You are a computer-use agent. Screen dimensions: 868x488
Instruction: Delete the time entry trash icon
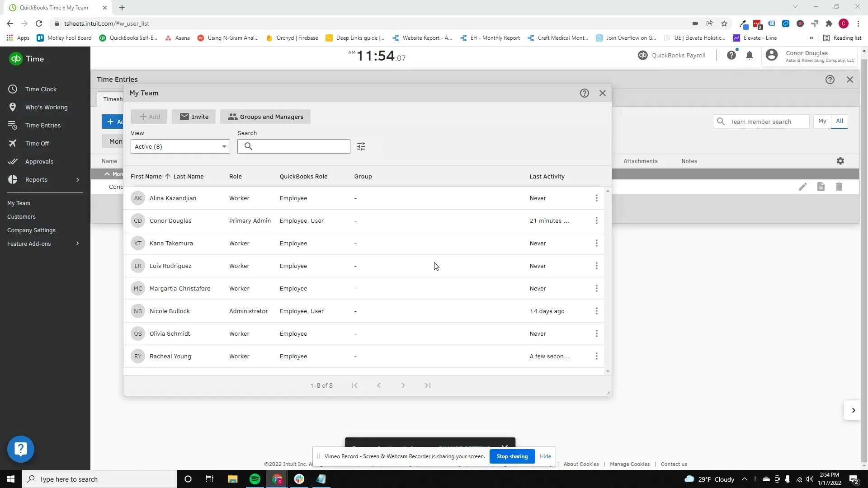tap(839, 187)
